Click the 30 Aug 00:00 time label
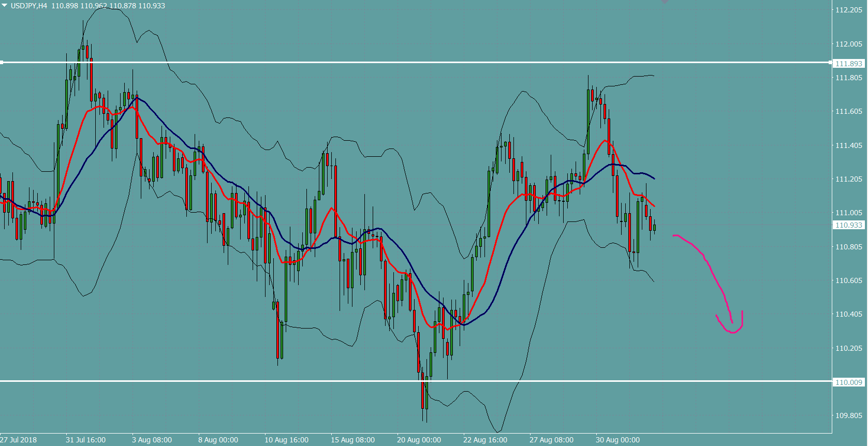This screenshot has height=446, width=868. click(x=617, y=440)
